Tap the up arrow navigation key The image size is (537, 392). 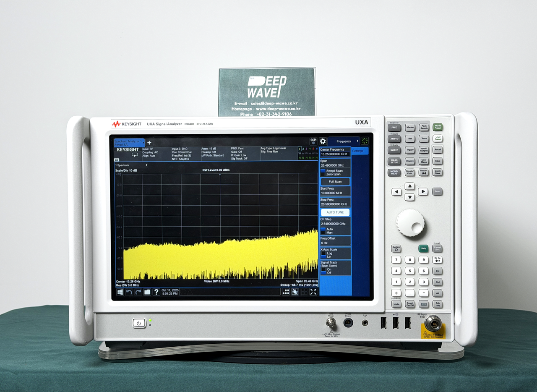(x=410, y=186)
